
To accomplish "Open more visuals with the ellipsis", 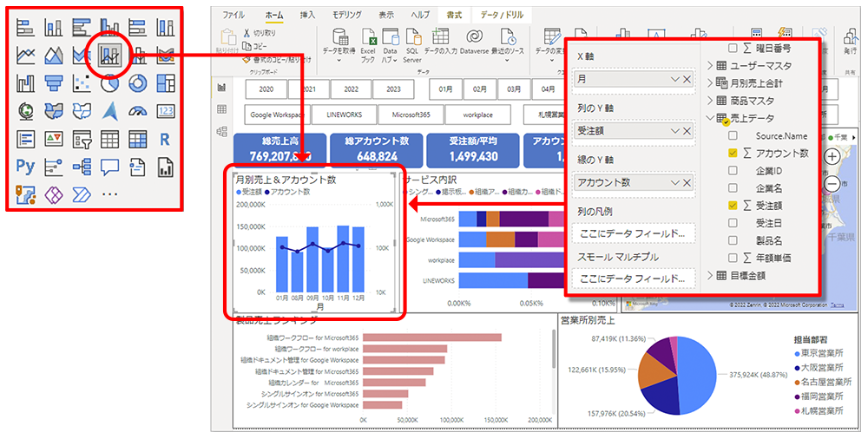I will click(x=110, y=195).
